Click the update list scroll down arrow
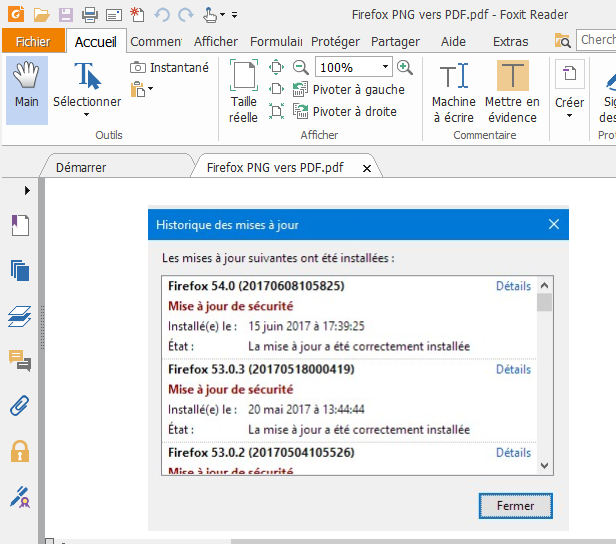The width and height of the screenshot is (616, 544). tap(544, 466)
